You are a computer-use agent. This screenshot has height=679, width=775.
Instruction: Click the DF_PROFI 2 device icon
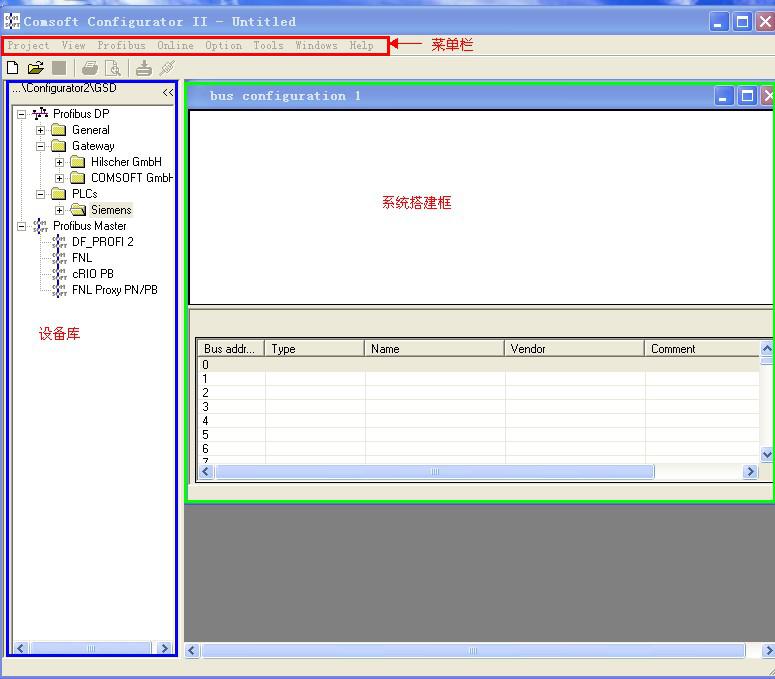[x=59, y=242]
